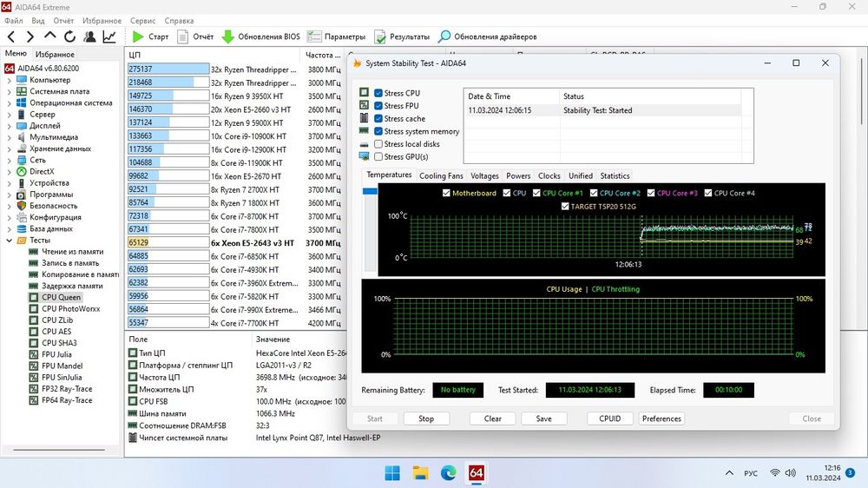Screen dimensions: 868x488
Task: Switch to the Cooling Fans tab
Action: pyautogui.click(x=441, y=175)
